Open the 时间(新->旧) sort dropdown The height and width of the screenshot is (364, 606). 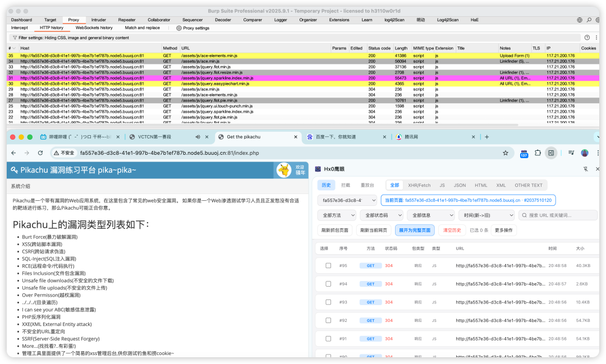(486, 215)
